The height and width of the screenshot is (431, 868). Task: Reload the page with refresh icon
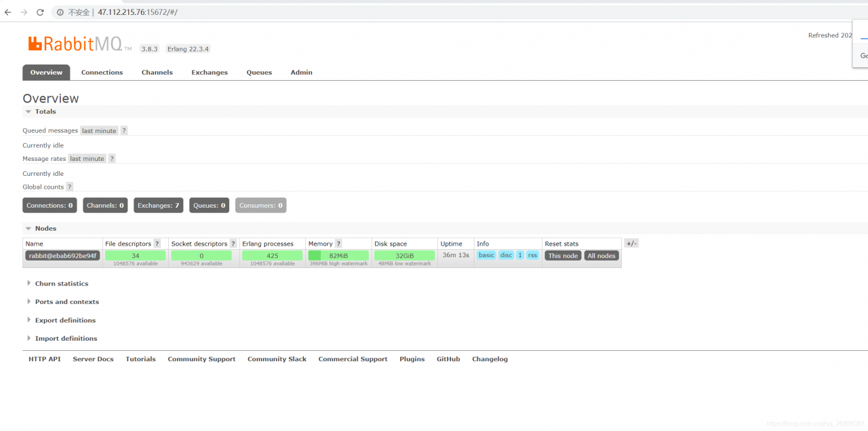40,12
